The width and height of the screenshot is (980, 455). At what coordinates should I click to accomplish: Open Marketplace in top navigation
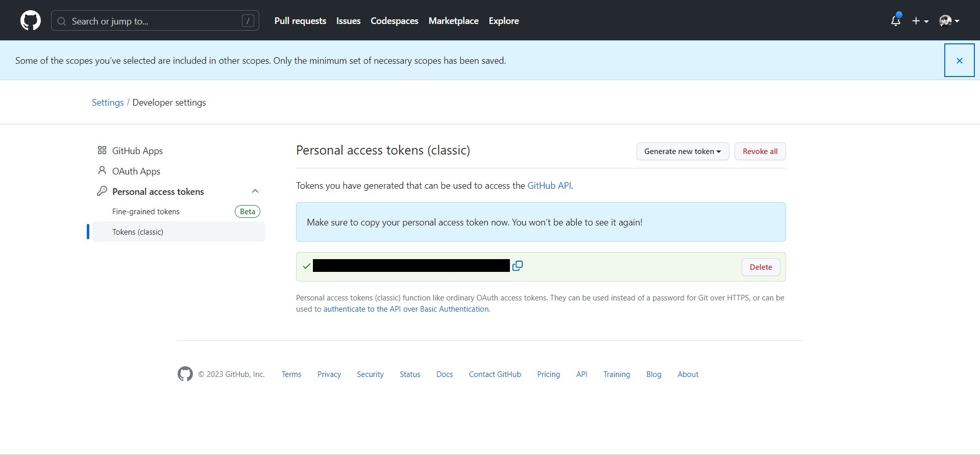(x=454, y=21)
